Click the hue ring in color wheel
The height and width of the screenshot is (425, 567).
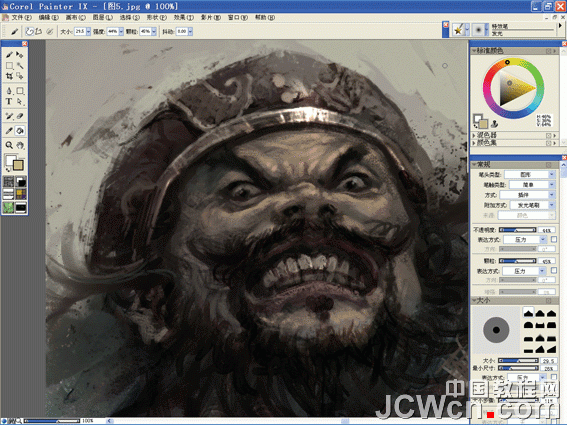click(x=513, y=88)
